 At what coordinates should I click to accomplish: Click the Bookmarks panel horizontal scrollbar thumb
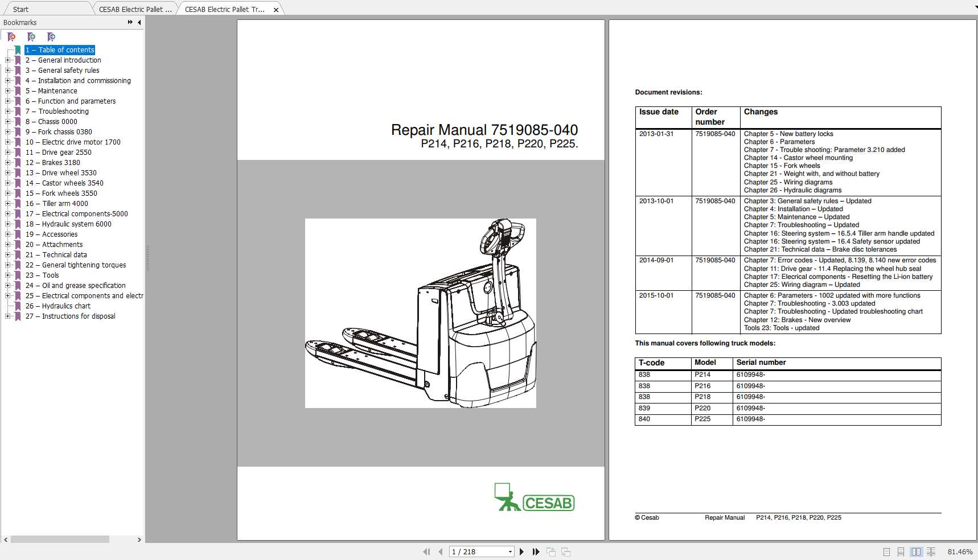tap(60, 540)
